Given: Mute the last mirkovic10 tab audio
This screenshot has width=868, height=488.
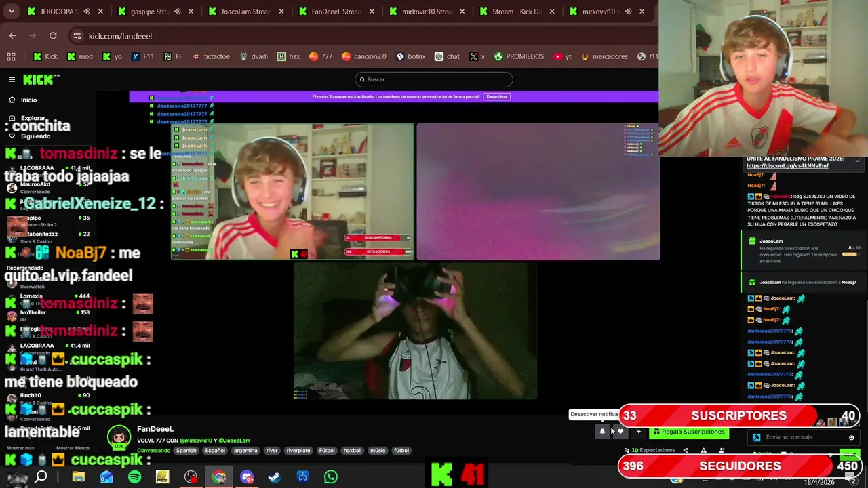Looking at the screenshot, I should coord(628,12).
